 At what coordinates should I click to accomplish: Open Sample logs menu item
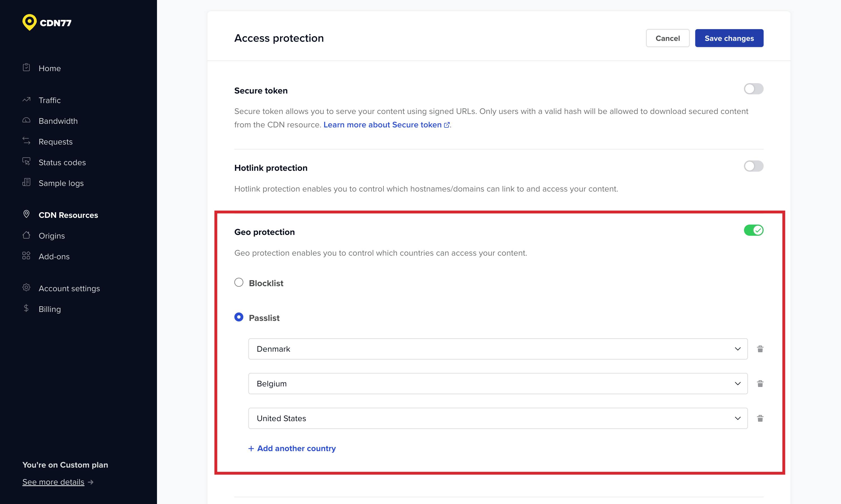61,183
